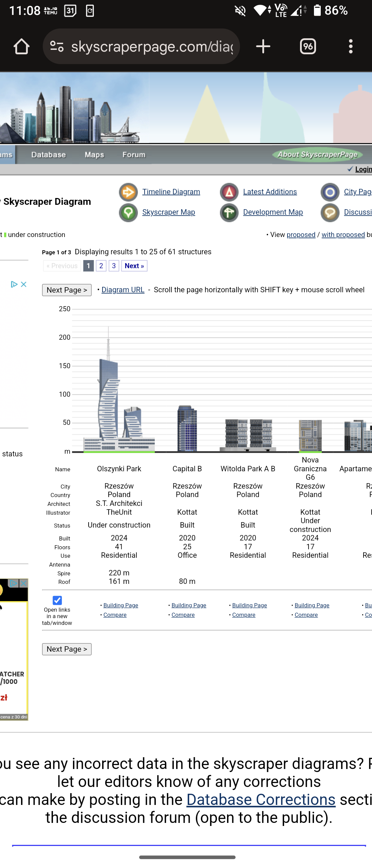Viewport: 372px width, 868px height.
Task: Open the Database nav tab
Action: pyautogui.click(x=49, y=155)
